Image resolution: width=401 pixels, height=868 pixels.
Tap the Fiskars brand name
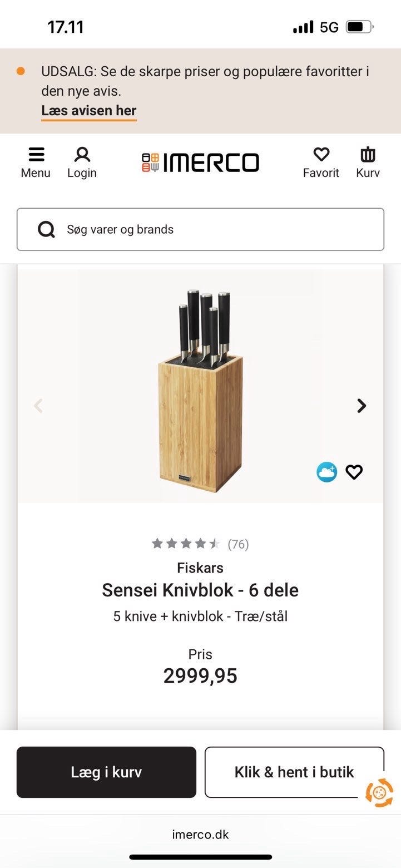tap(200, 568)
